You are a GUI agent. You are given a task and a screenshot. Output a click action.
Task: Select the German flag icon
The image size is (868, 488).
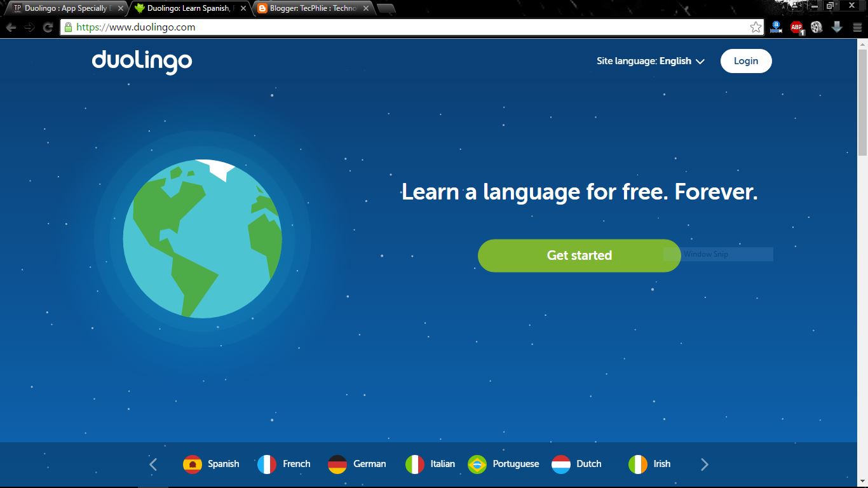(x=337, y=464)
